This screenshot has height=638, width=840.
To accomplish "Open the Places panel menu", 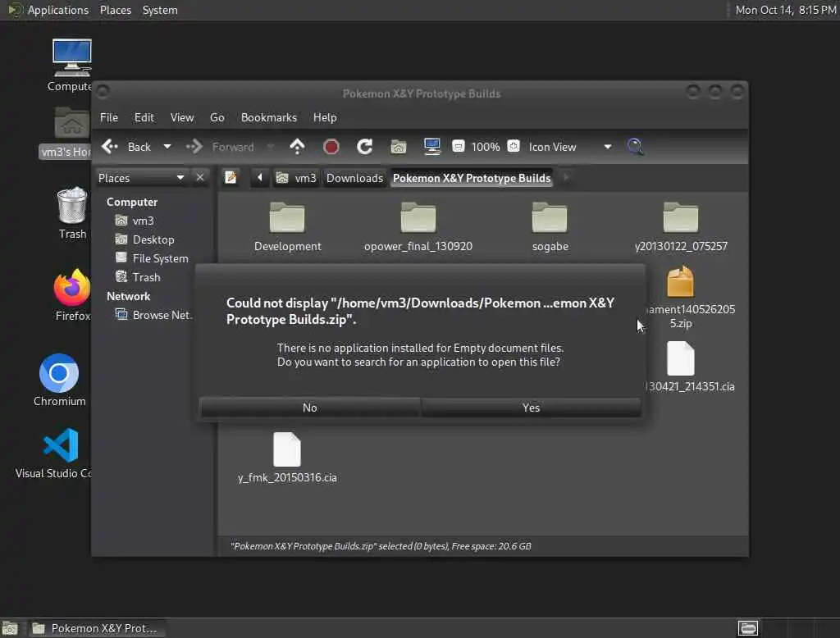I will [115, 10].
